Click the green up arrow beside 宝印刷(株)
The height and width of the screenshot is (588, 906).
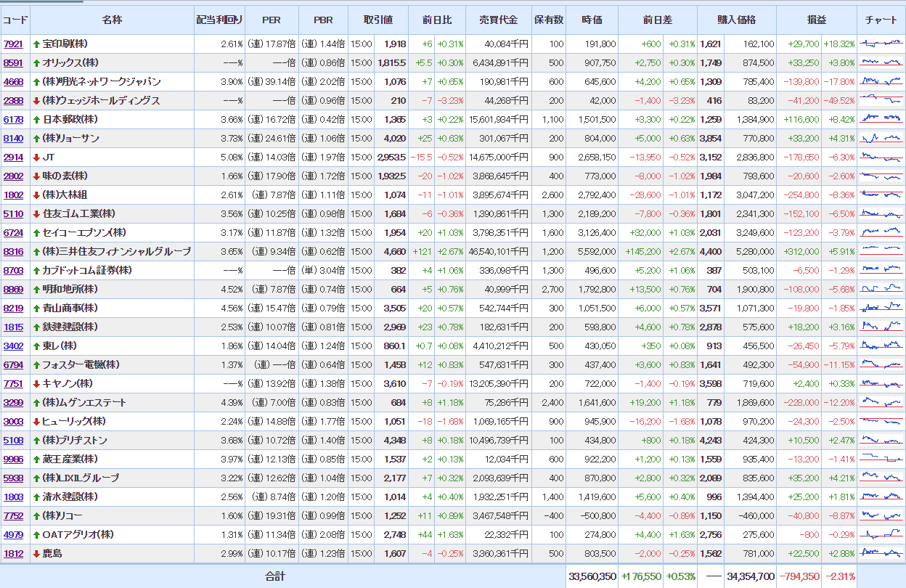(36, 44)
